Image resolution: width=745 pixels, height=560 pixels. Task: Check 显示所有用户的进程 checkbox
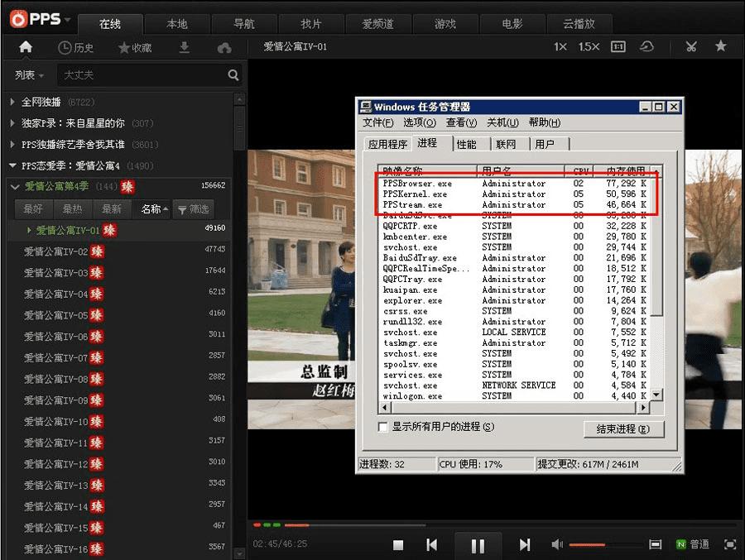tap(382, 427)
